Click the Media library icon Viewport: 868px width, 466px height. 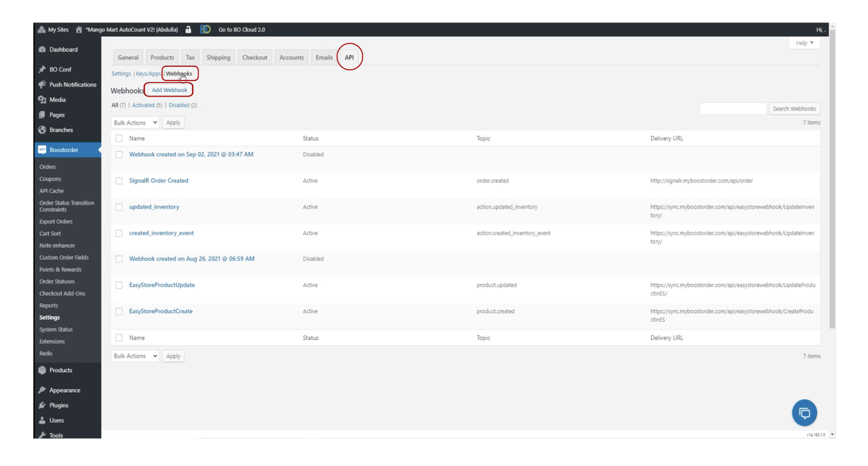pyautogui.click(x=42, y=100)
